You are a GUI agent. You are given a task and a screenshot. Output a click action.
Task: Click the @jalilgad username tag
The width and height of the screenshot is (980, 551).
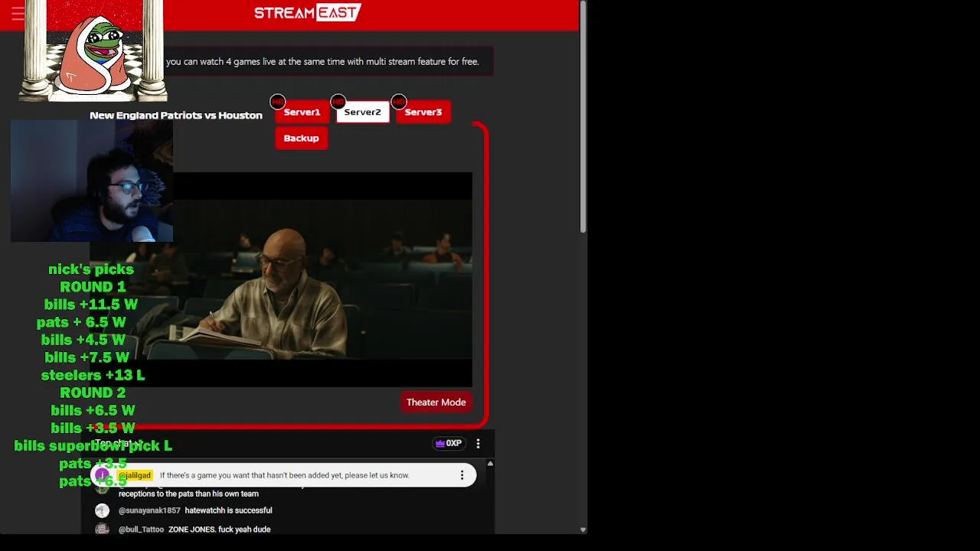pyautogui.click(x=135, y=475)
